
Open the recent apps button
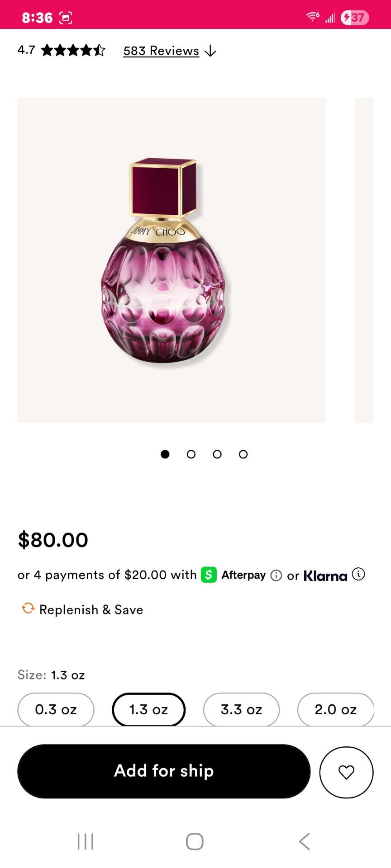tap(85, 841)
